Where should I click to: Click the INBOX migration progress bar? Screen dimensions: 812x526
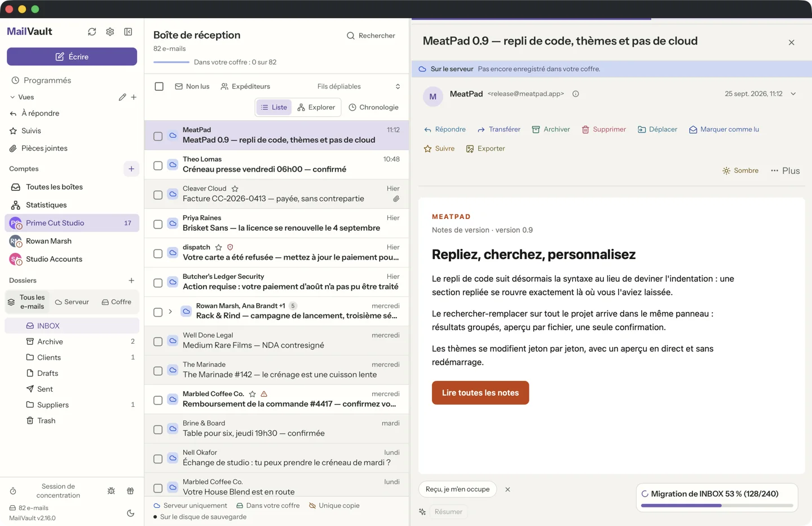tap(717, 506)
